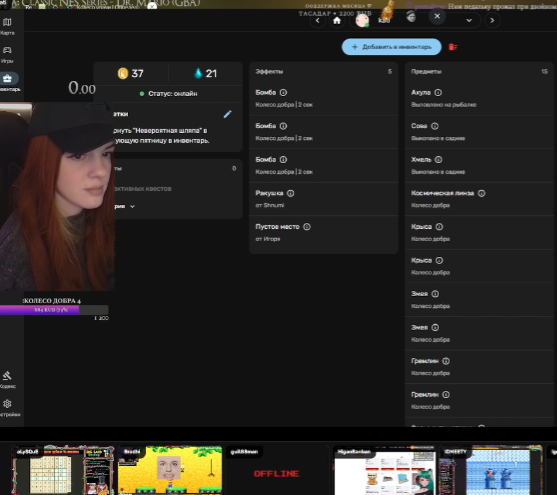
Task: Open the stream thumbnail with green-haired avatar
Action: coord(384,470)
